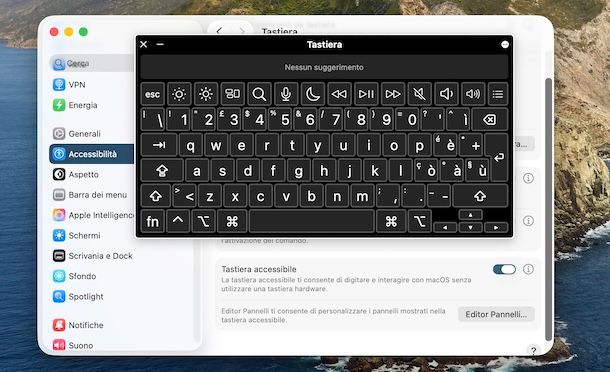
Task: Toggle the fn modifier key
Action: coord(152,221)
